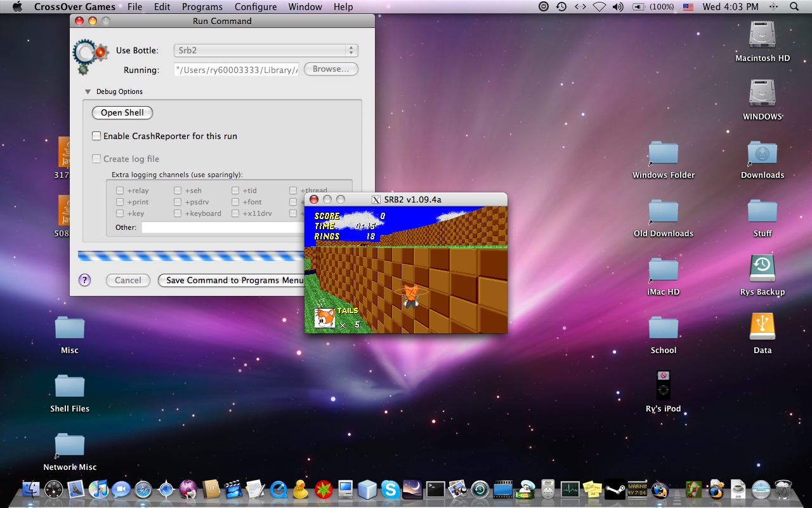
Task: Open the Use Bottle dropdown showing Srb2
Action: tap(266, 50)
